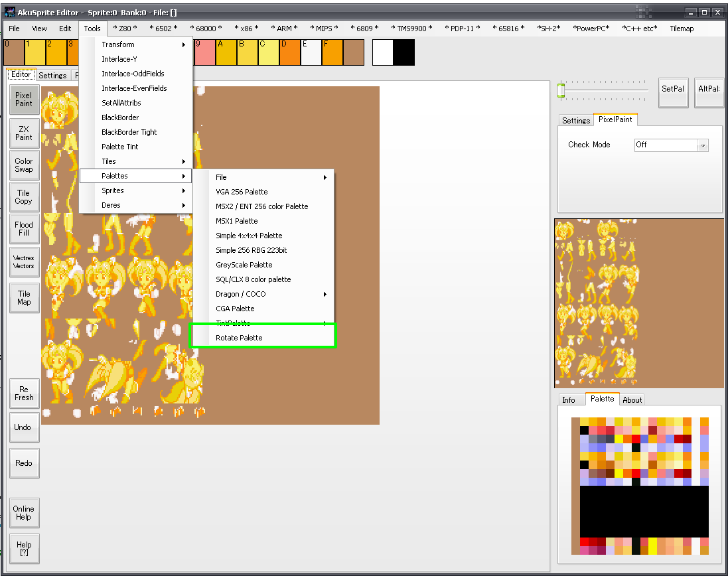Open the Edit menu
The width and height of the screenshot is (728, 576).
(65, 29)
